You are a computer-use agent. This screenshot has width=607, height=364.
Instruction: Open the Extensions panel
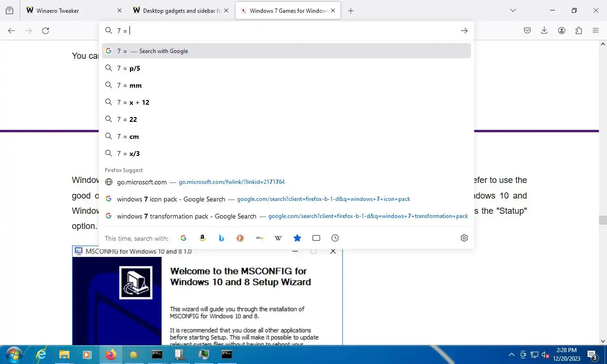[579, 30]
